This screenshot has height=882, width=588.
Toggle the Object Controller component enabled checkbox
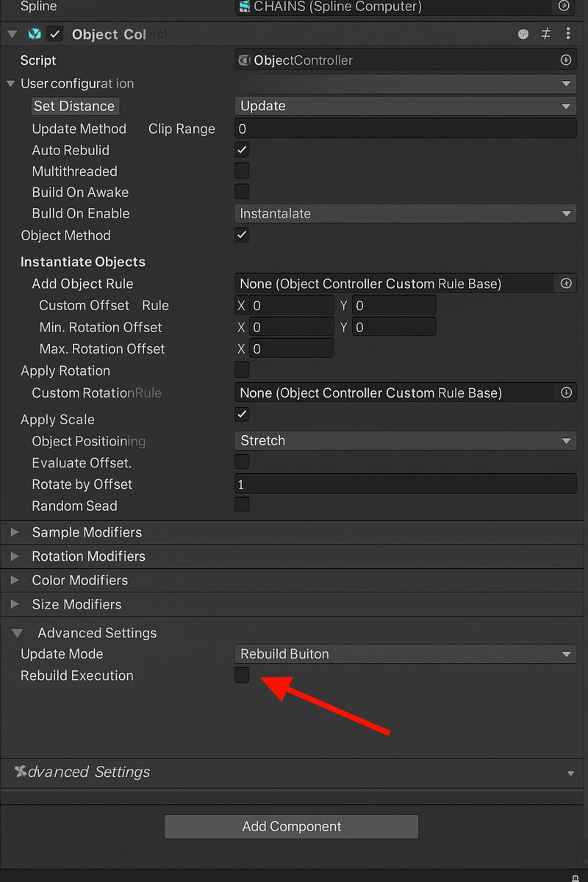[55, 34]
